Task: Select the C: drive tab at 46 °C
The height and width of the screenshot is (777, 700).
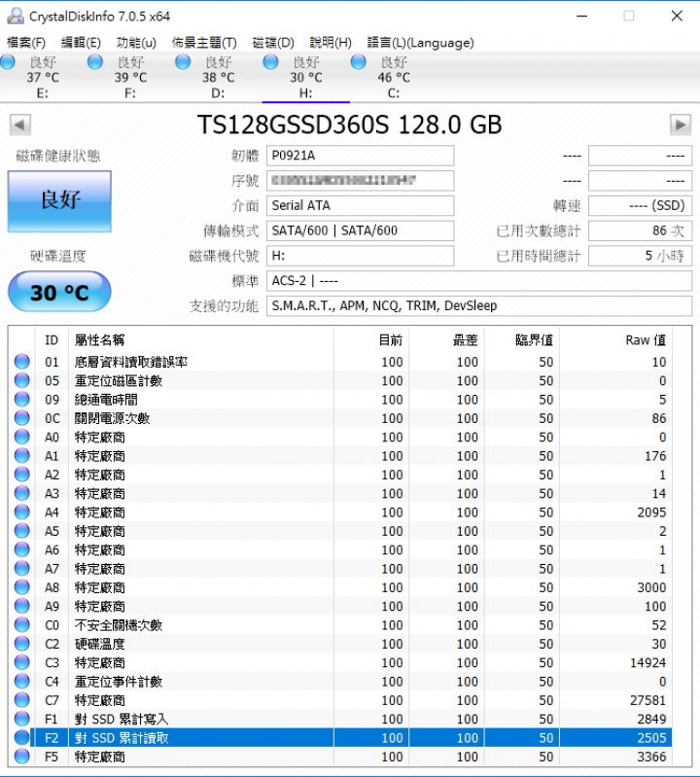Action: click(x=394, y=77)
